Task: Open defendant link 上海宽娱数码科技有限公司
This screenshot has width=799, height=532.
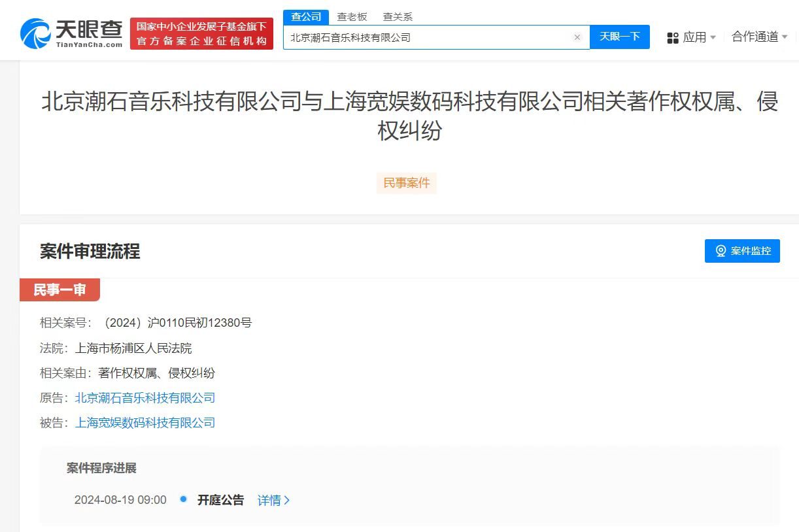Action: [x=146, y=423]
